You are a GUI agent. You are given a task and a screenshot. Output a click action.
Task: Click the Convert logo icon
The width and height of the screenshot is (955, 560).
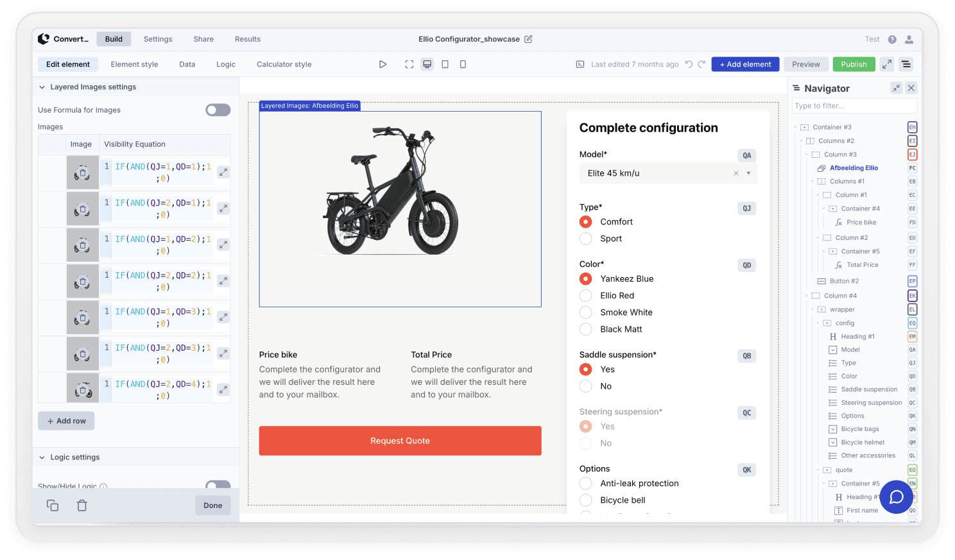(44, 39)
